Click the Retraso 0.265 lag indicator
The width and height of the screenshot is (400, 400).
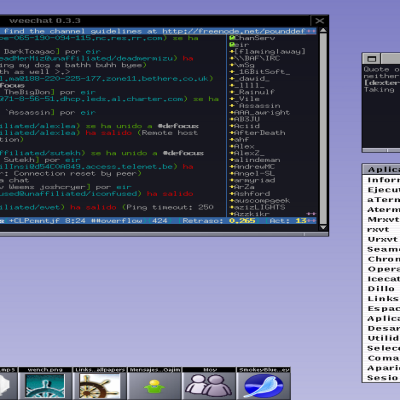click(x=219, y=221)
